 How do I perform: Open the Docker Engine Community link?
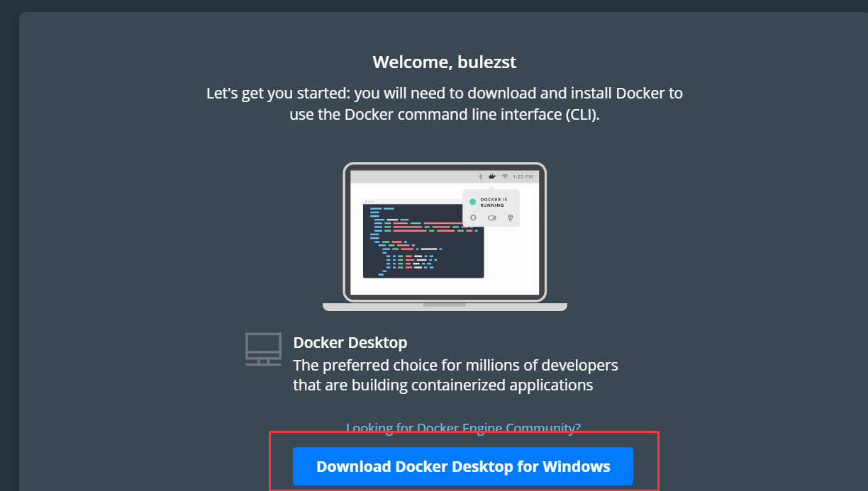click(463, 427)
